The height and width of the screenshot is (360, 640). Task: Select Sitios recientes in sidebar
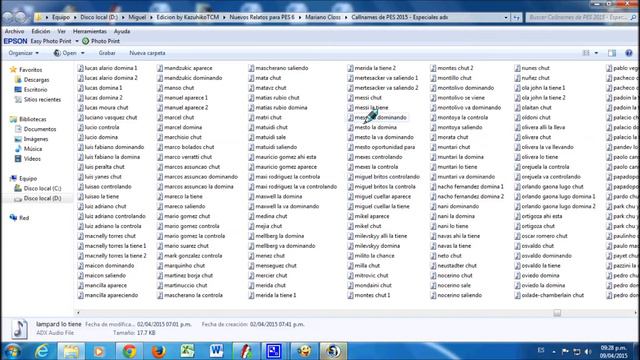point(42,100)
